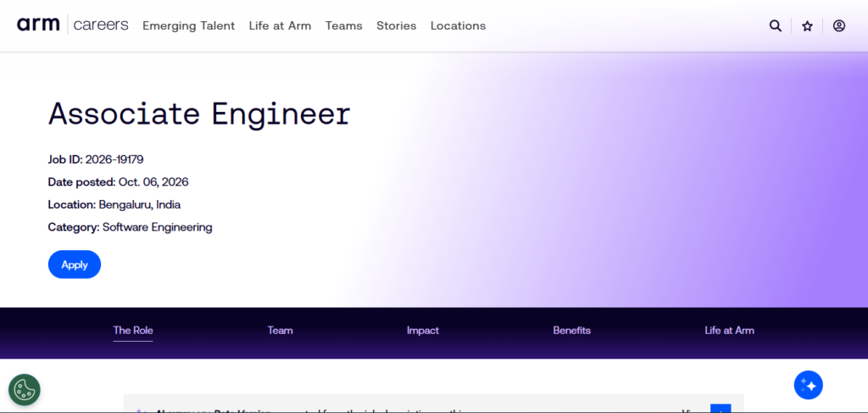Image resolution: width=868 pixels, height=413 pixels.
Task: Jump to the Impact section tab
Action: [423, 331]
